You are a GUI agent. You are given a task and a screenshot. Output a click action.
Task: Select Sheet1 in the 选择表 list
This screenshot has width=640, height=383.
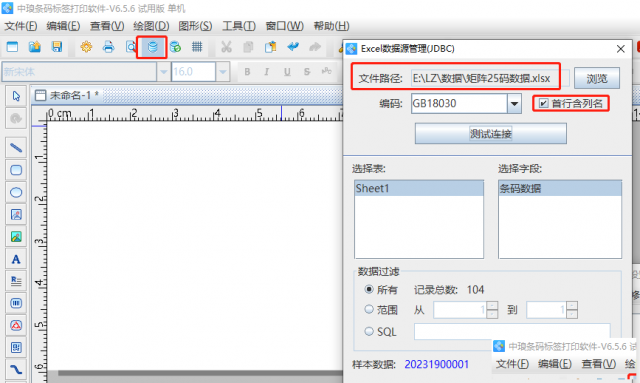coord(419,188)
